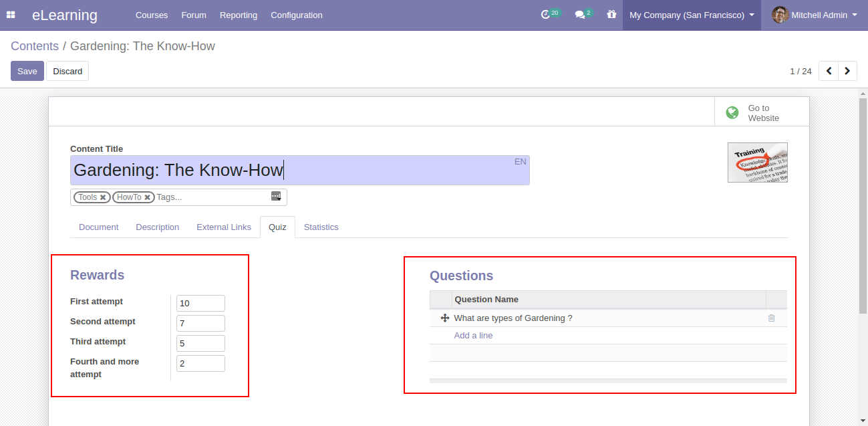This screenshot has height=426, width=868.
Task: Switch to the Document tab
Action: tap(99, 227)
